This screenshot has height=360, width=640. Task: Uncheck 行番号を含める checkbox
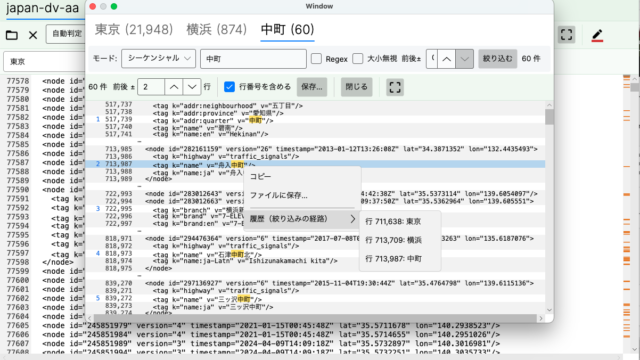[229, 87]
